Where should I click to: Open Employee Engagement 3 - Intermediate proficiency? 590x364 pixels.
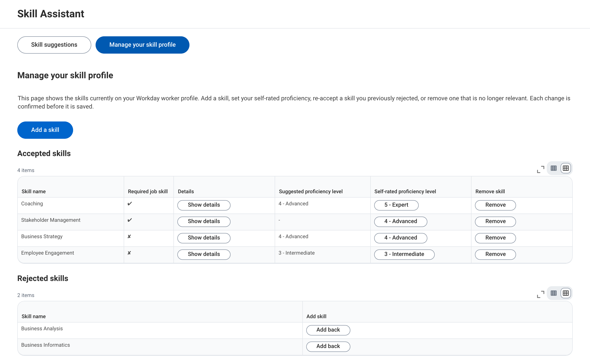coord(404,254)
